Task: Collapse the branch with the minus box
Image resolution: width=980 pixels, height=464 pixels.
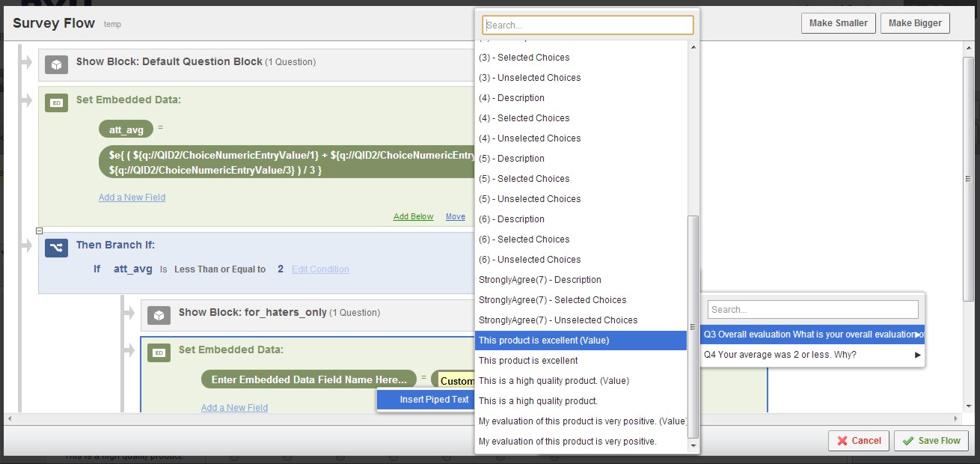Action: pyautogui.click(x=40, y=231)
